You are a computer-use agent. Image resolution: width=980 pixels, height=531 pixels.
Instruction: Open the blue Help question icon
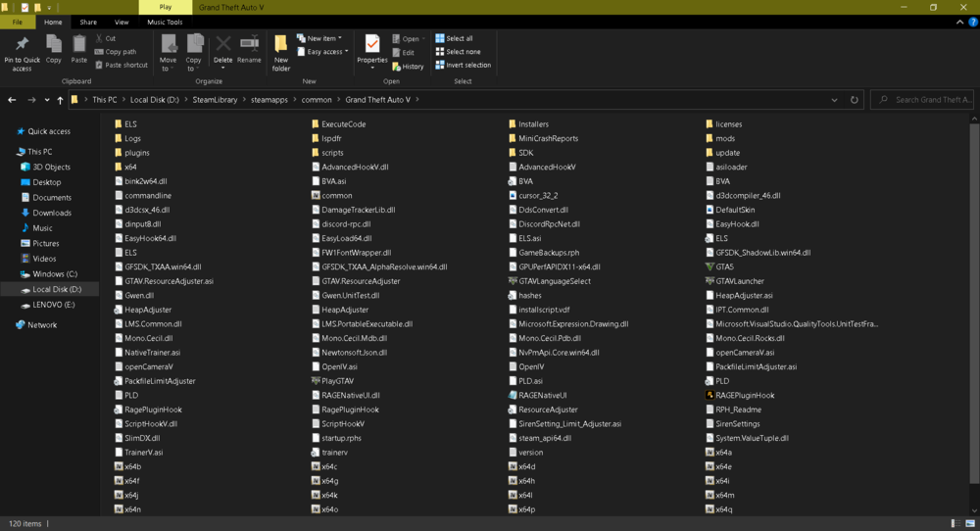pyautogui.click(x=972, y=22)
